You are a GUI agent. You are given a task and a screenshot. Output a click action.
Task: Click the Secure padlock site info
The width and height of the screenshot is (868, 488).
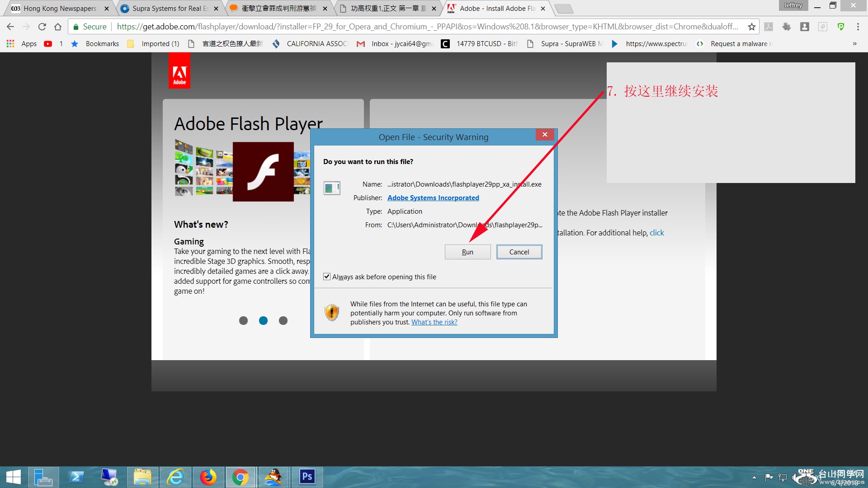[x=90, y=27]
